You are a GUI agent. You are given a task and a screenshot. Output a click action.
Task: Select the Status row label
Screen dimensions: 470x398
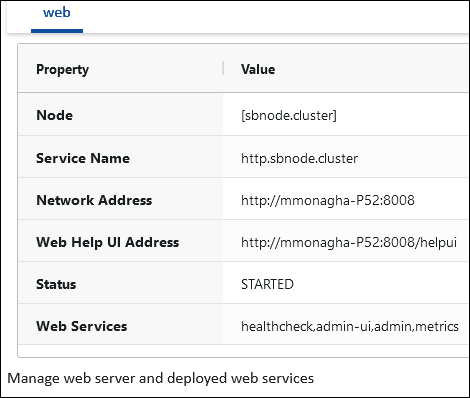coord(56,284)
